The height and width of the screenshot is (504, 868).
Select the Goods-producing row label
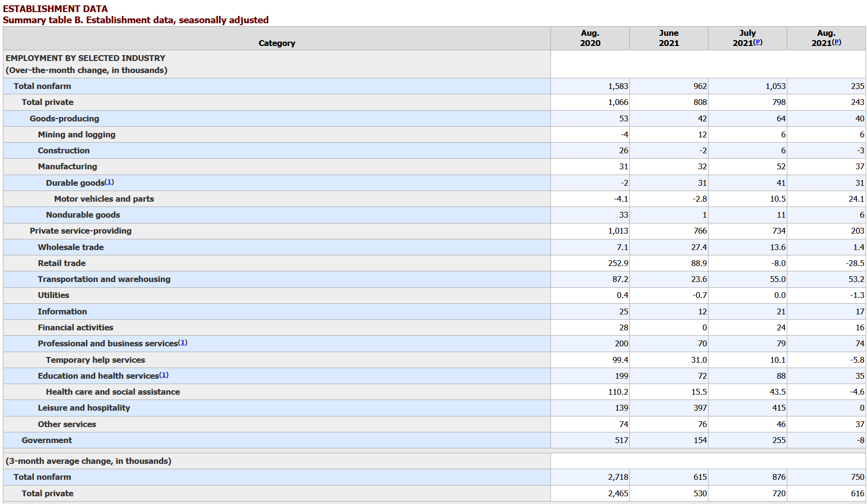(64, 119)
